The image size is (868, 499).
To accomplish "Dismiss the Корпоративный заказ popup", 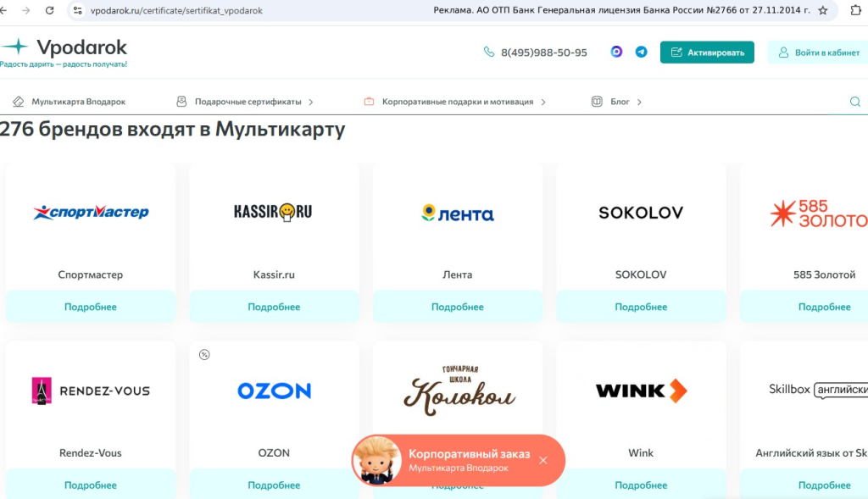I will pos(543,460).
